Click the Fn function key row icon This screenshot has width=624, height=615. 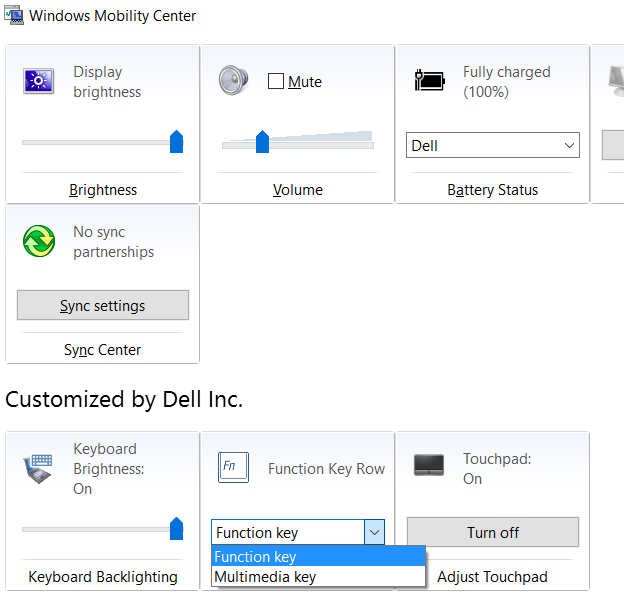pos(233,467)
